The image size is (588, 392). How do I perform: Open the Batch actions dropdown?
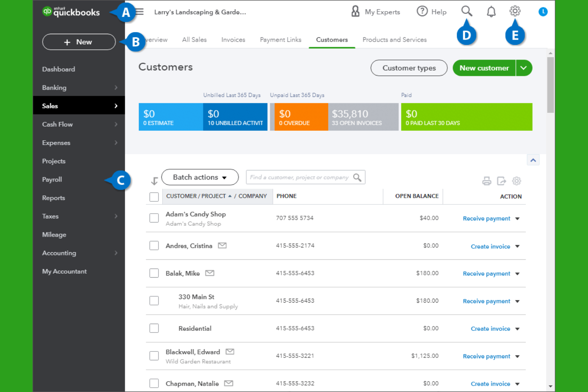(200, 177)
